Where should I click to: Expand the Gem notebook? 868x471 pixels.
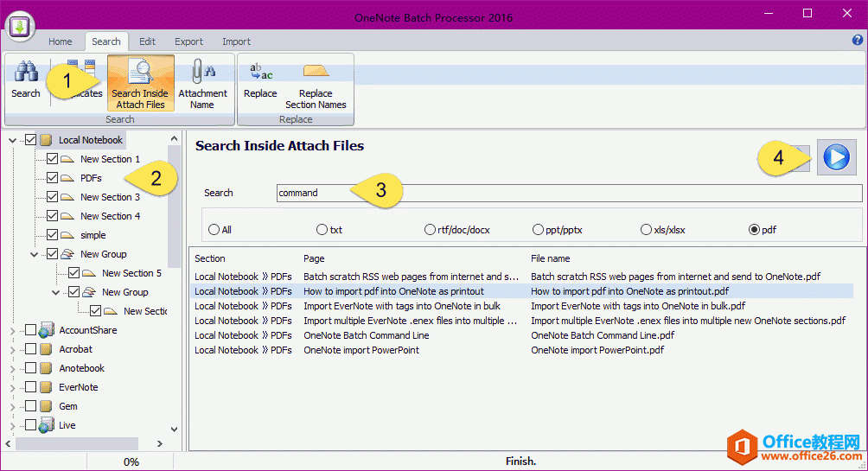pos(13,407)
